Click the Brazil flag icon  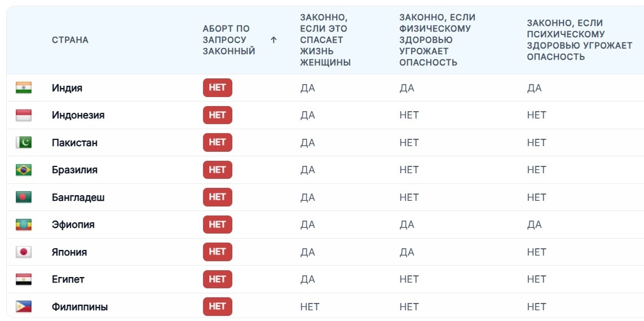click(x=24, y=170)
